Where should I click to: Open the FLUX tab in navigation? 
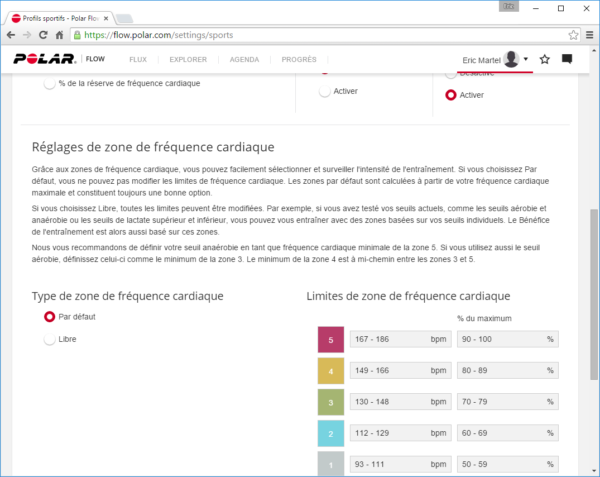tap(138, 60)
